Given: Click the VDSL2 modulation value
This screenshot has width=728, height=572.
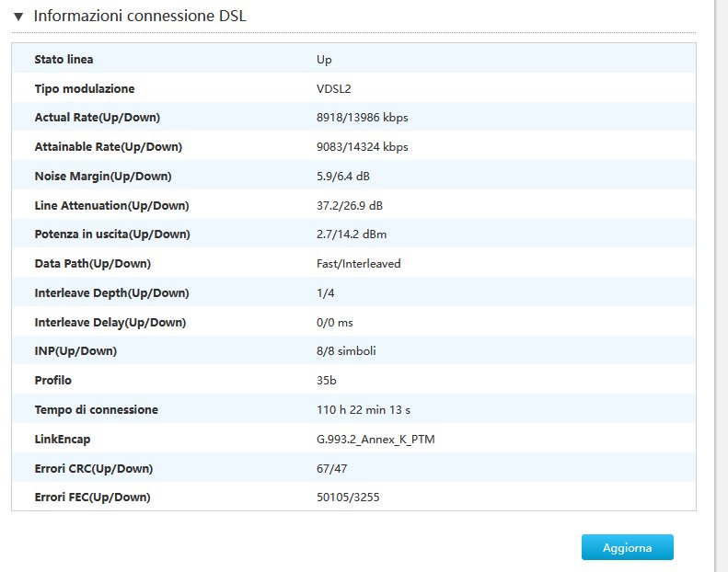Looking at the screenshot, I should [x=332, y=89].
